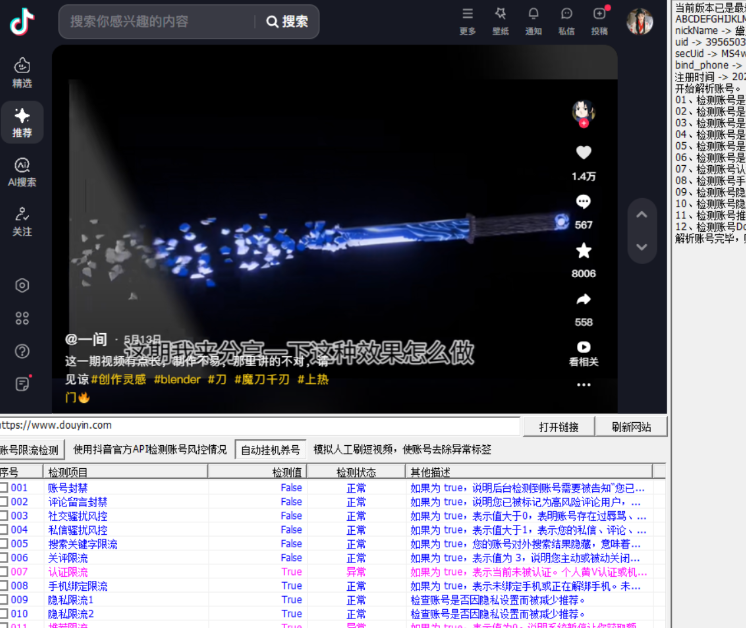
Task: Click the Douyin logo icon
Action: tap(22, 21)
